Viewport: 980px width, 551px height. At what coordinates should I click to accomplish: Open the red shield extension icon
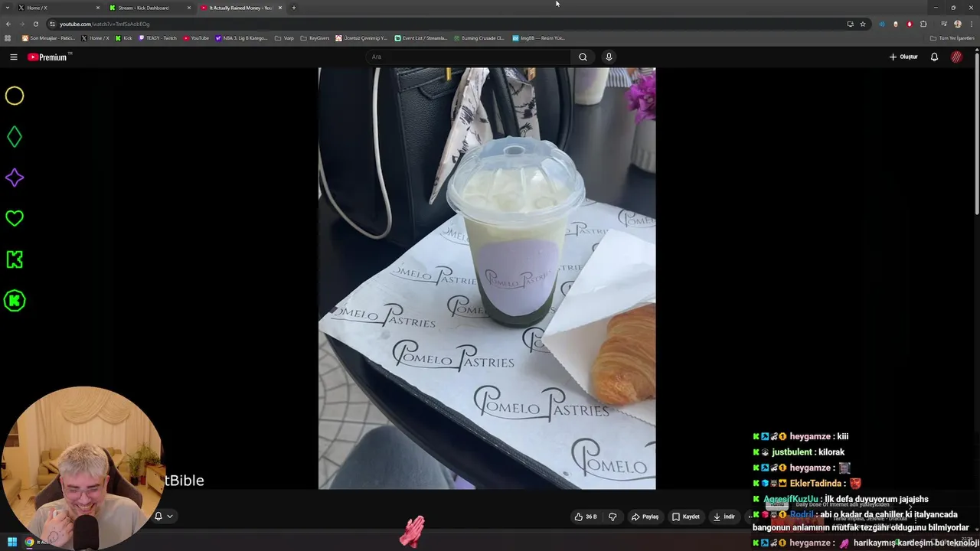click(x=910, y=24)
